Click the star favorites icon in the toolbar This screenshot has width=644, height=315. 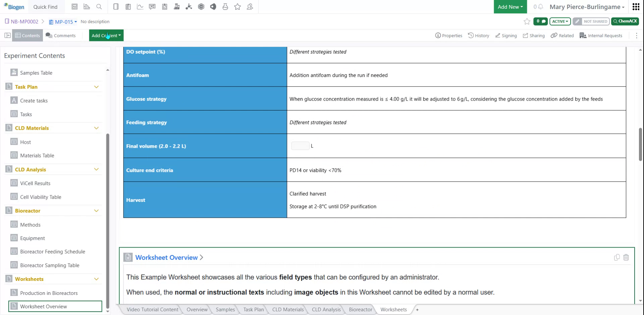click(x=237, y=7)
